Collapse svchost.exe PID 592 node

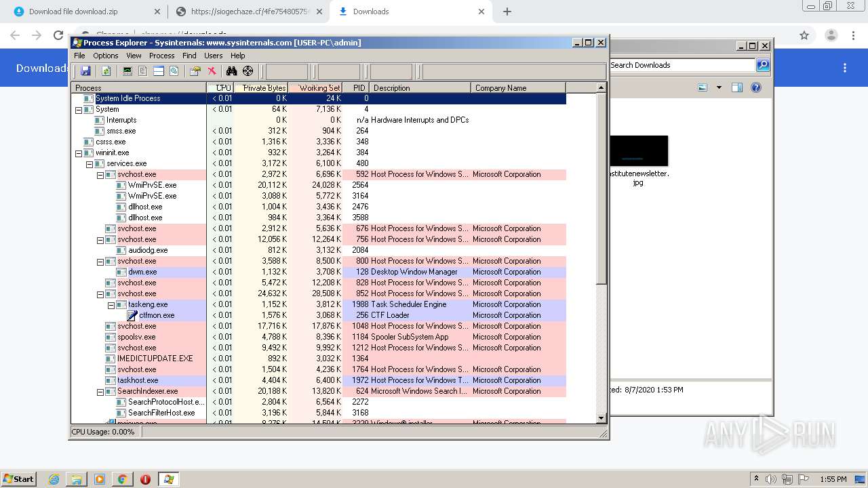pos(100,174)
